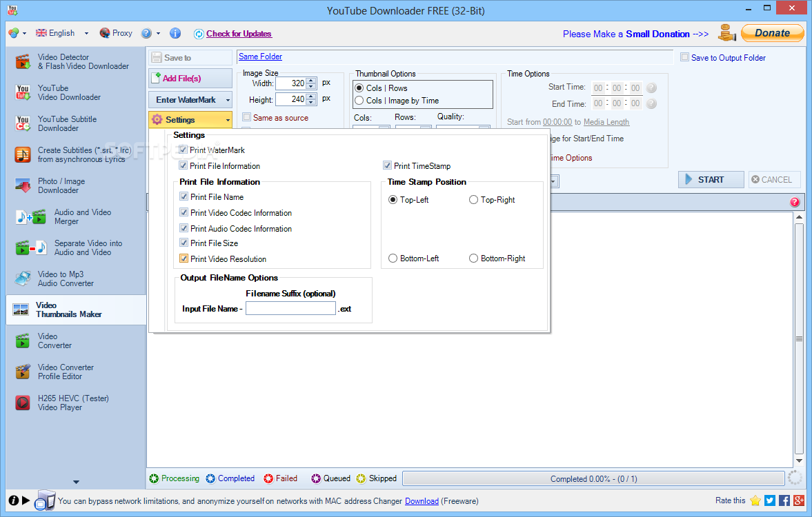Increase Width value with up stepper

click(310, 80)
